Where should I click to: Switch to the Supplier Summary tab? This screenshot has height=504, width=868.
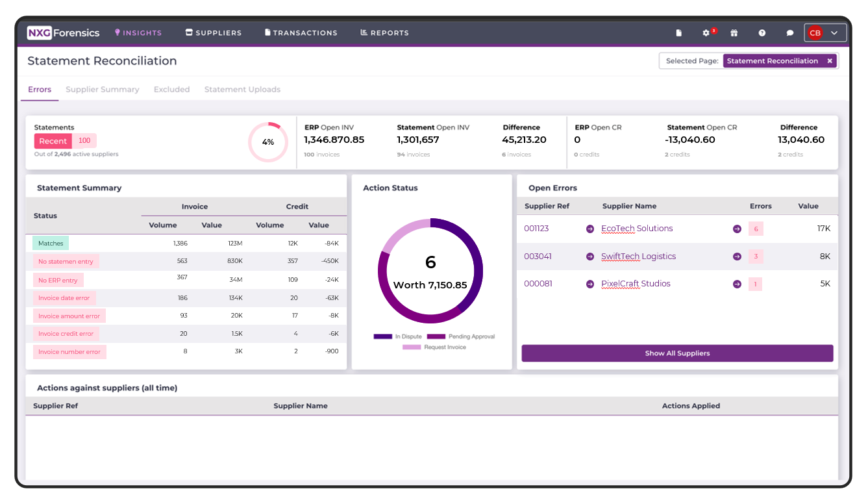coord(103,90)
